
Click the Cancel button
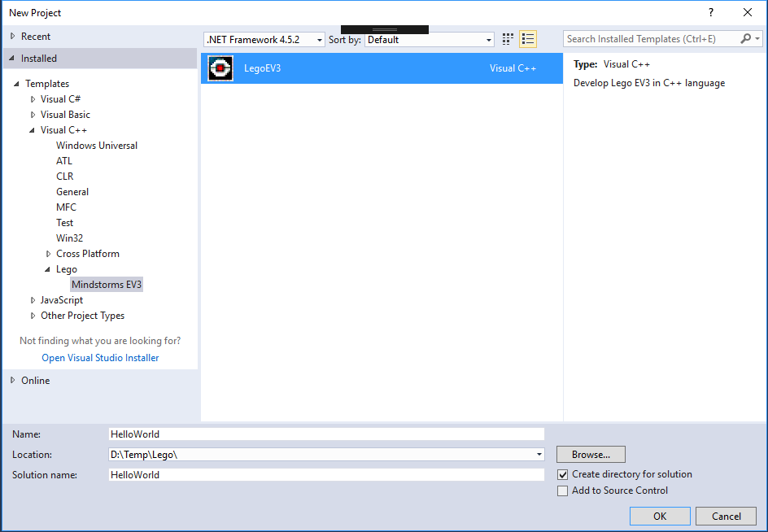coord(726,516)
